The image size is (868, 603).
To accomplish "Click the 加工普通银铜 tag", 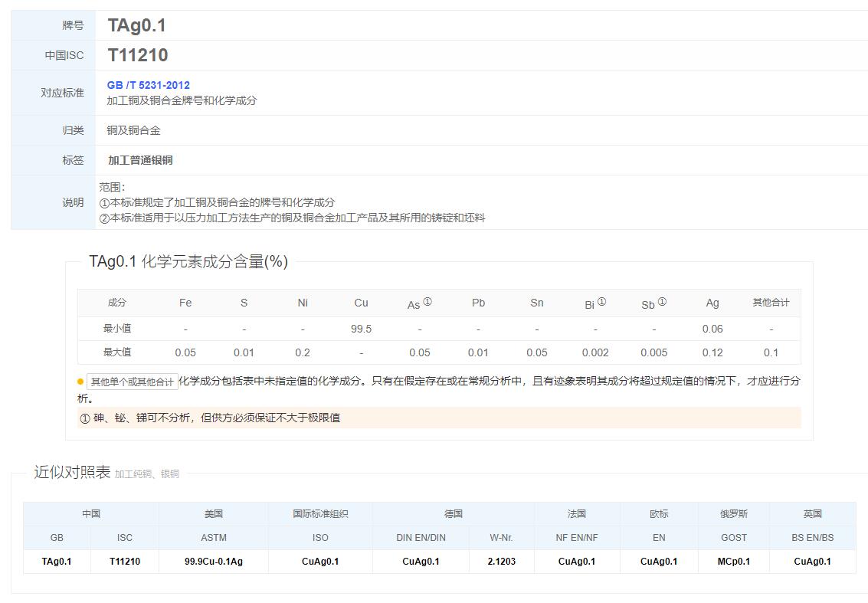I will pyautogui.click(x=140, y=160).
